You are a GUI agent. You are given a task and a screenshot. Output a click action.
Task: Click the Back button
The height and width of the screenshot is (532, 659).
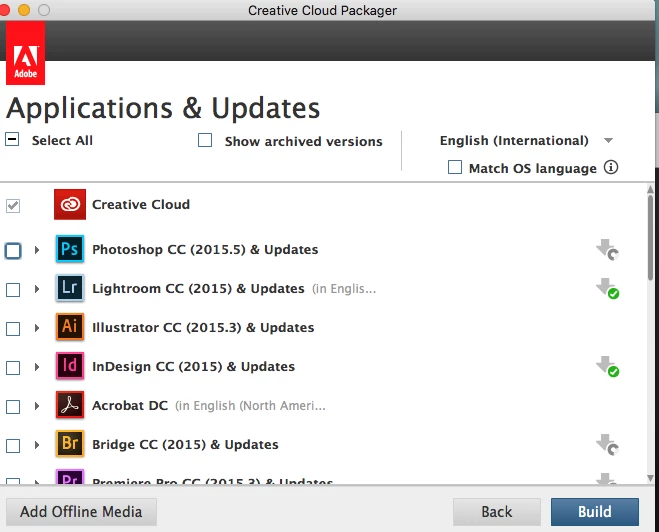497,512
